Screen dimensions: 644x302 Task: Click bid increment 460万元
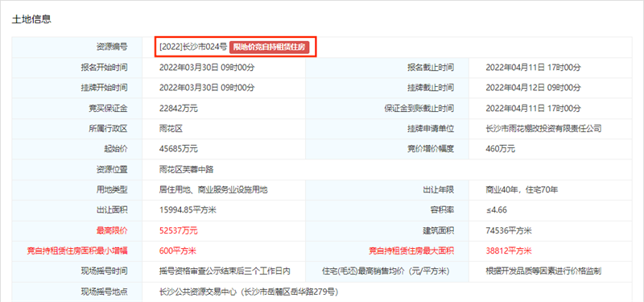(500, 149)
